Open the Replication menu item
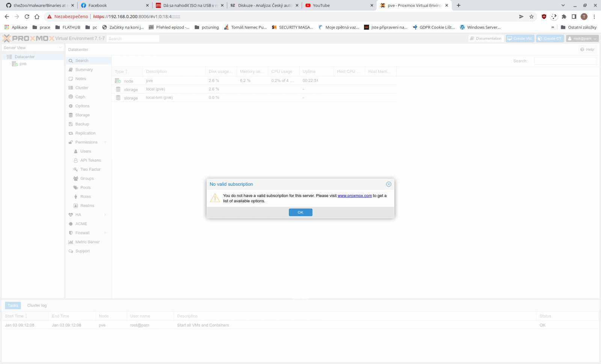Viewport: 601px width, 364px height. coord(89,133)
